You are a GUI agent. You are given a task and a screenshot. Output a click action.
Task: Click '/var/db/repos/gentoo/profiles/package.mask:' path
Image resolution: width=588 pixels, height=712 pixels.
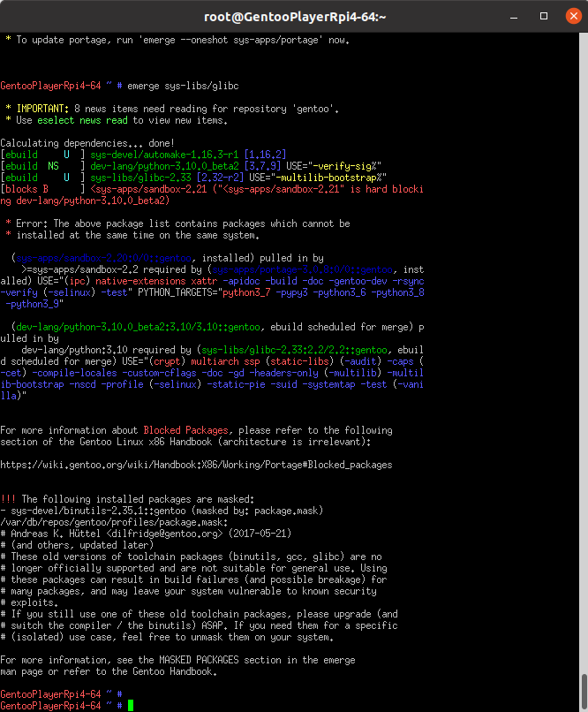(114, 522)
